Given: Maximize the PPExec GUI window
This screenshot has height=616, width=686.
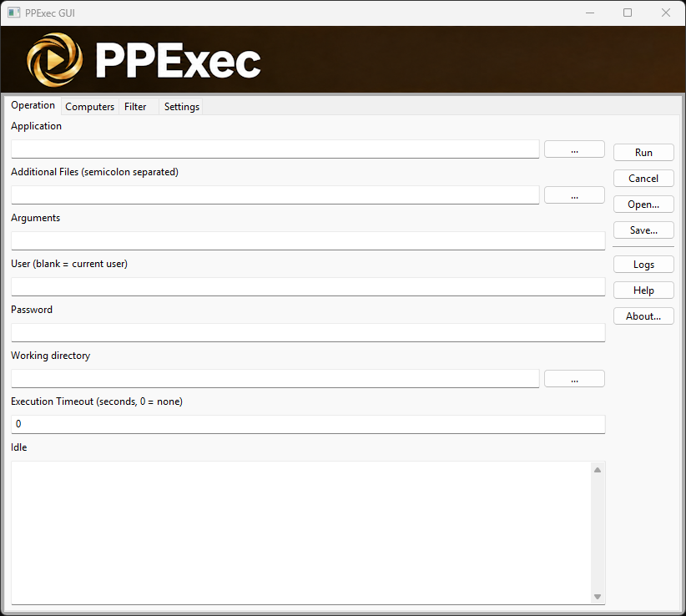Looking at the screenshot, I should pyautogui.click(x=628, y=13).
